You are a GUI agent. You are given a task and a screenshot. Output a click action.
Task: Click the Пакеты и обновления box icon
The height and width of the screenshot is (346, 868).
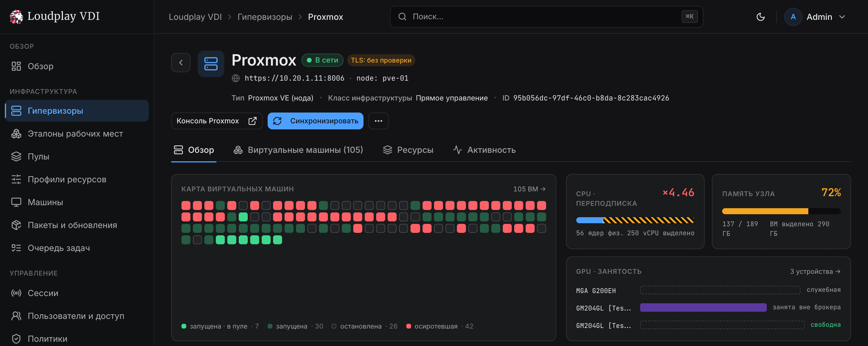tap(16, 225)
